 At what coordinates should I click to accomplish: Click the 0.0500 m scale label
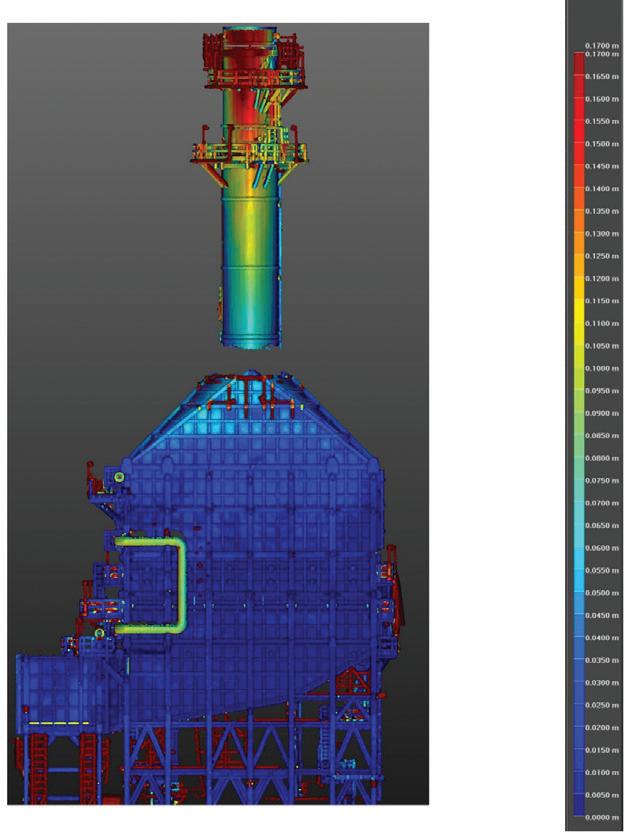point(602,592)
